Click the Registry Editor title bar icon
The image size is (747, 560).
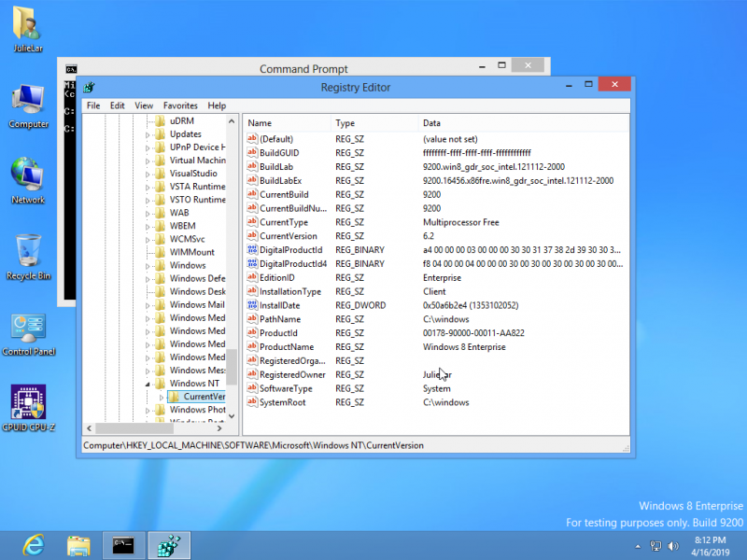[x=89, y=87]
